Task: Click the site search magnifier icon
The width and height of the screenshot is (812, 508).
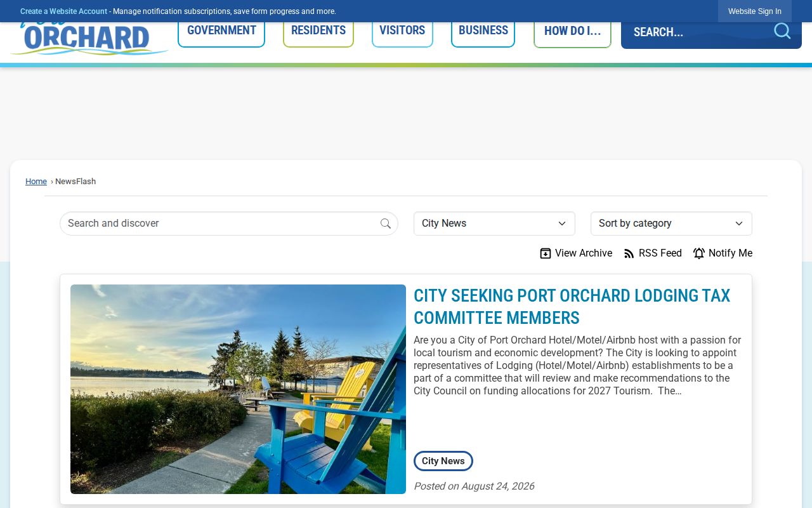Action: pyautogui.click(x=782, y=31)
